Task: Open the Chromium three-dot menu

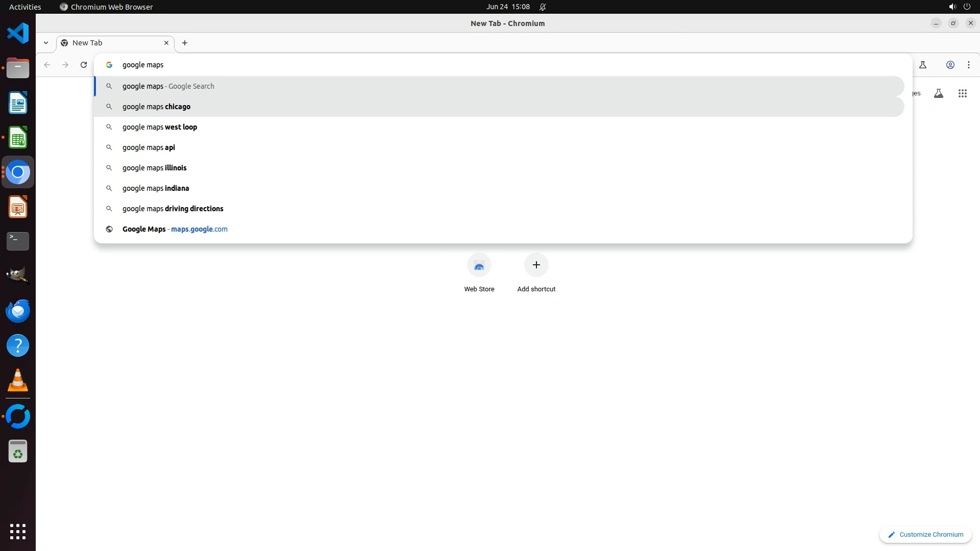Action: click(x=968, y=65)
